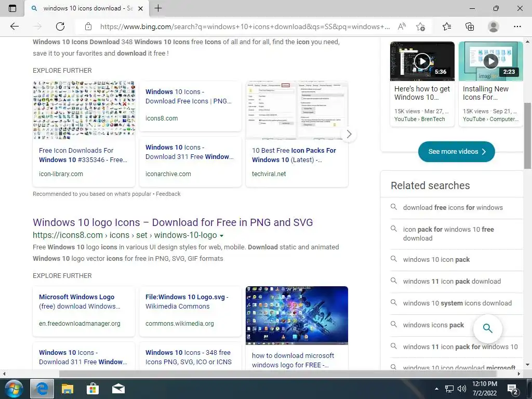
Task: Click the address bar URL field
Action: pos(244,26)
